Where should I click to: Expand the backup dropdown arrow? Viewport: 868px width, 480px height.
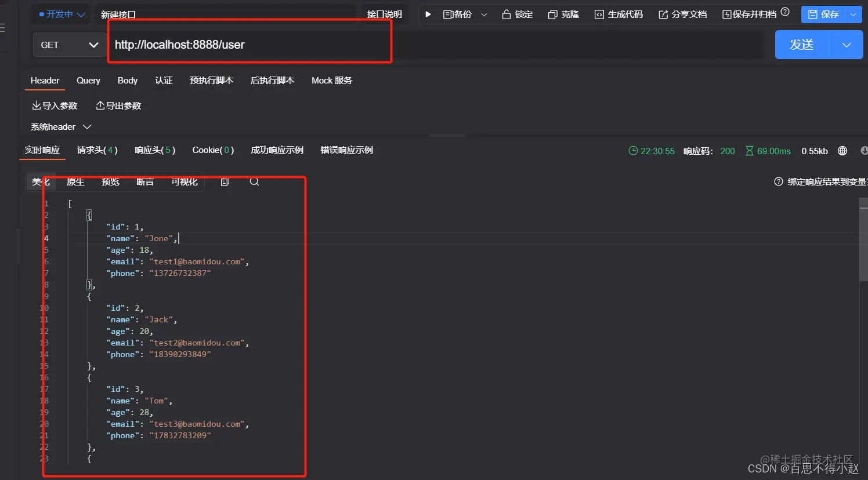[484, 14]
